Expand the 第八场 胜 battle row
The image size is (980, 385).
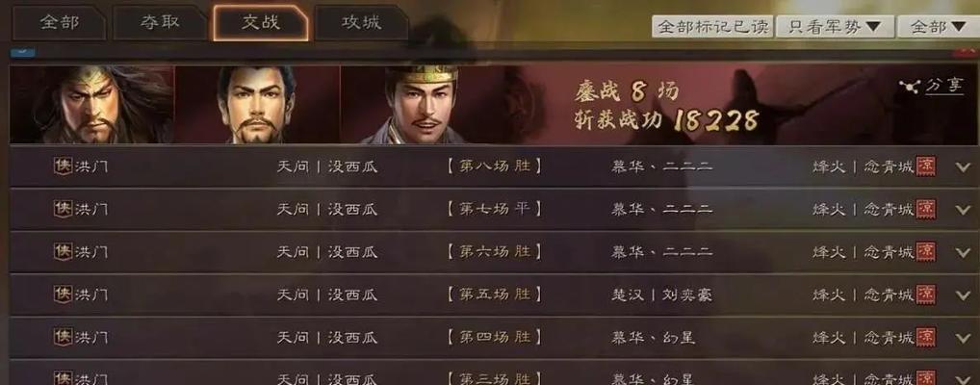(963, 167)
